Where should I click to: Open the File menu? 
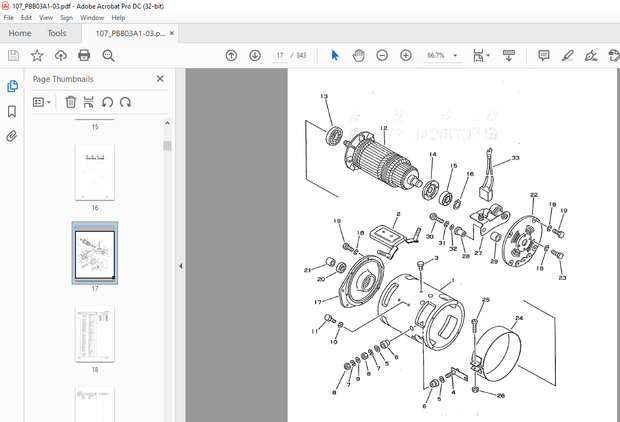(8, 17)
